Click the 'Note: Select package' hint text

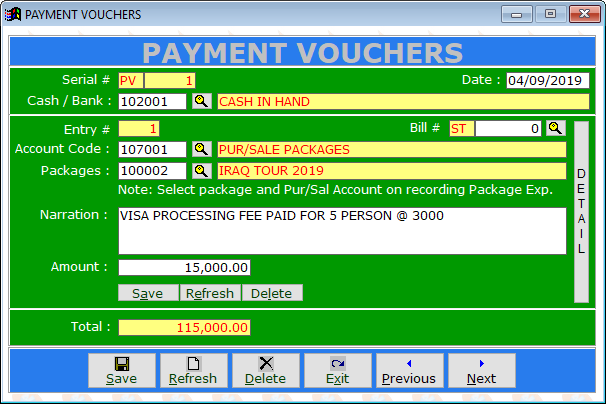tap(335, 189)
